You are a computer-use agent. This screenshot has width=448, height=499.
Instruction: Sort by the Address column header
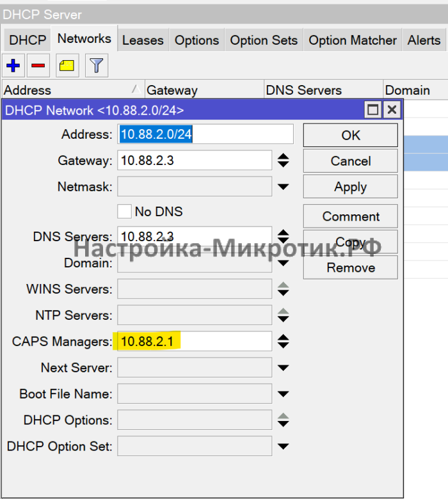[x=73, y=90]
